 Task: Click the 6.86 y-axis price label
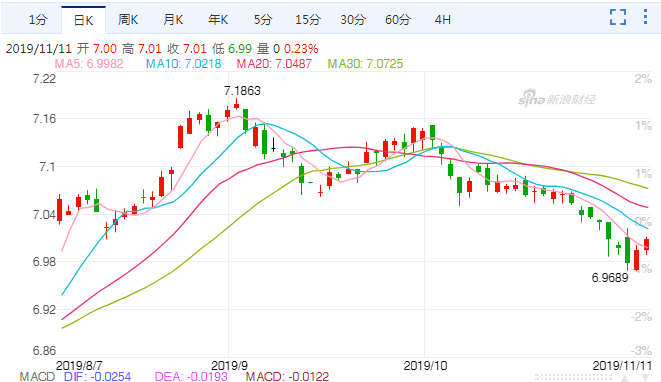pyautogui.click(x=44, y=350)
